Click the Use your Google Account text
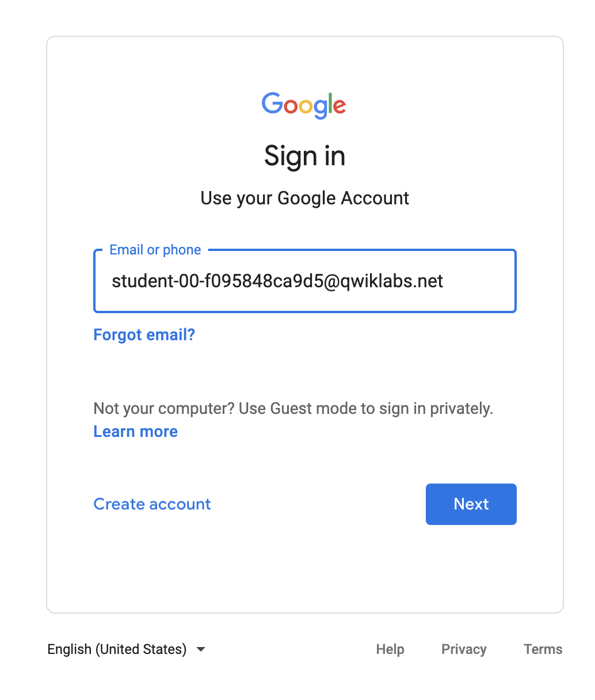The height and width of the screenshot is (700, 595). pyautogui.click(x=304, y=198)
